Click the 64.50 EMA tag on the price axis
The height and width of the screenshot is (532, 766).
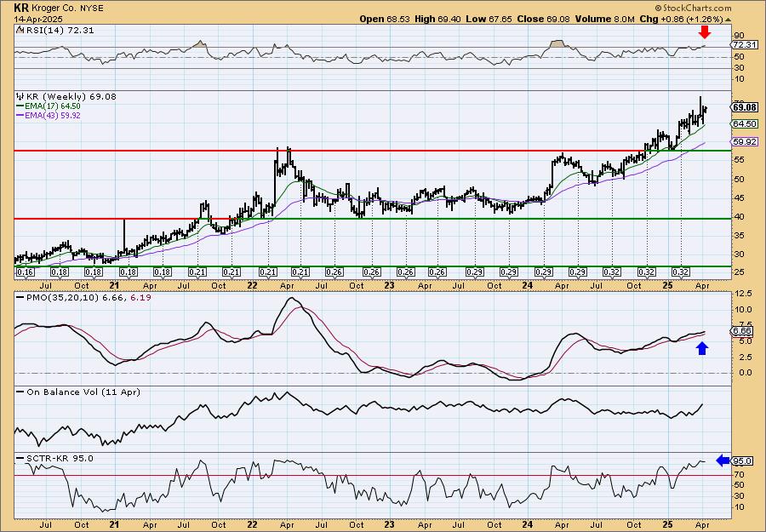coord(745,124)
